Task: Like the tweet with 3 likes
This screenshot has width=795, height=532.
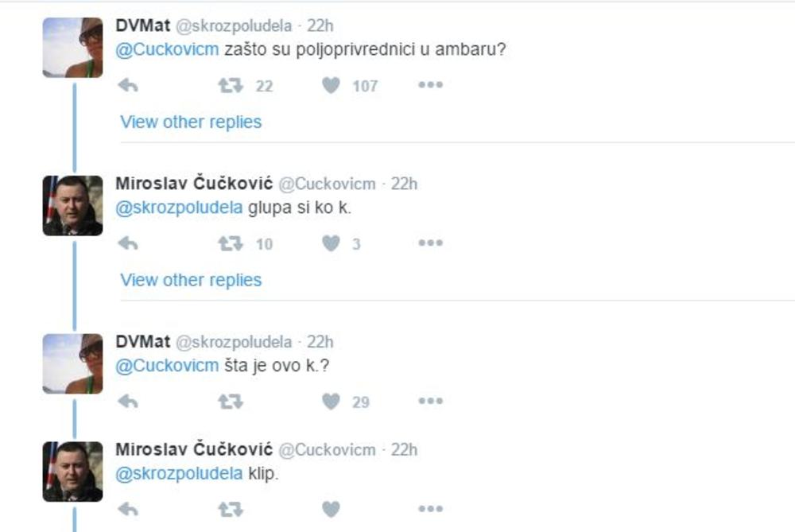Action: point(332,243)
